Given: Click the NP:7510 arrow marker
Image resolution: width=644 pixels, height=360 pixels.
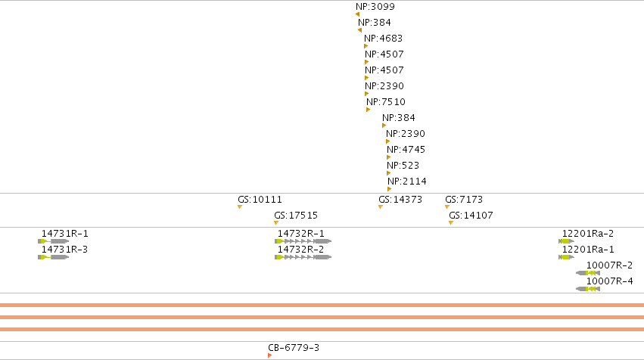Looking at the screenshot, I should (369, 110).
